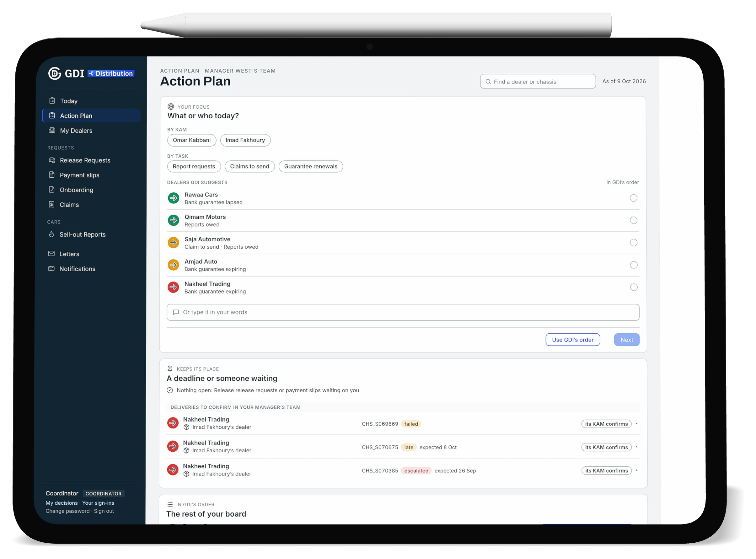The image size is (756, 559).
Task: Open the Action Plan sidebar item
Action: (92, 116)
